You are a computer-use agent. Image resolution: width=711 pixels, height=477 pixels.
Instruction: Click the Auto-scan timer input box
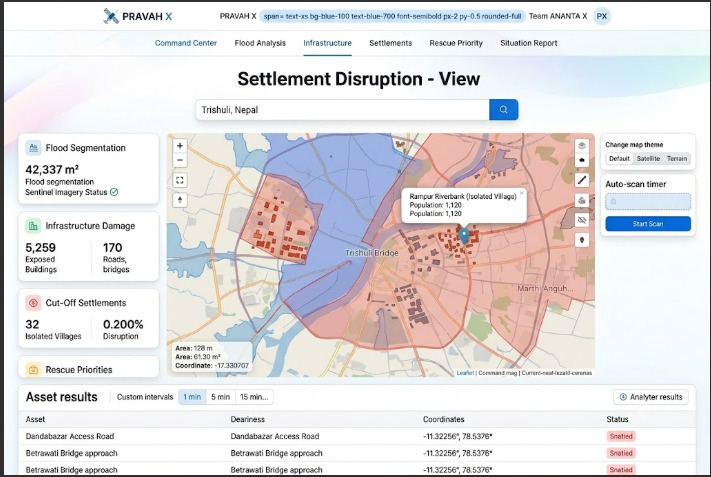648,202
